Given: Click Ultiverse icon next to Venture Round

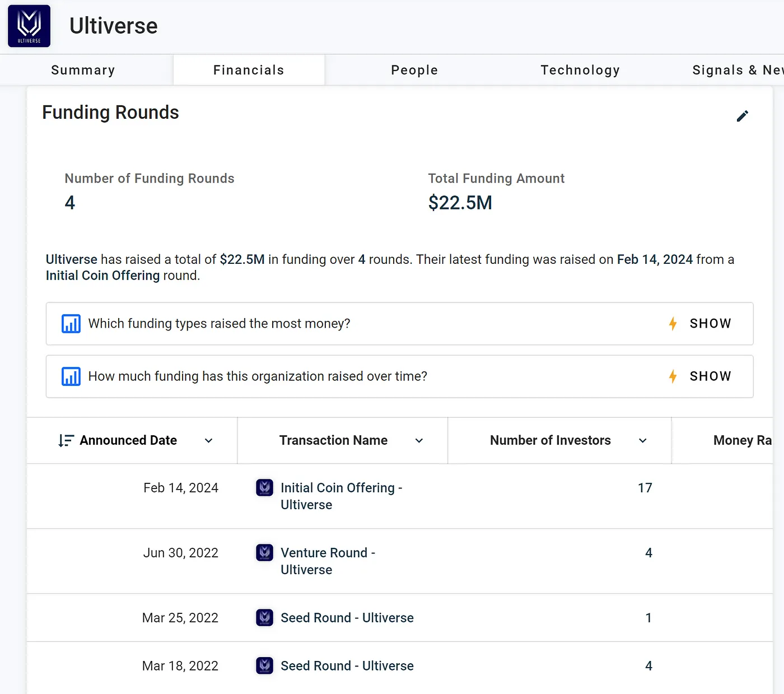Looking at the screenshot, I should (x=265, y=552).
